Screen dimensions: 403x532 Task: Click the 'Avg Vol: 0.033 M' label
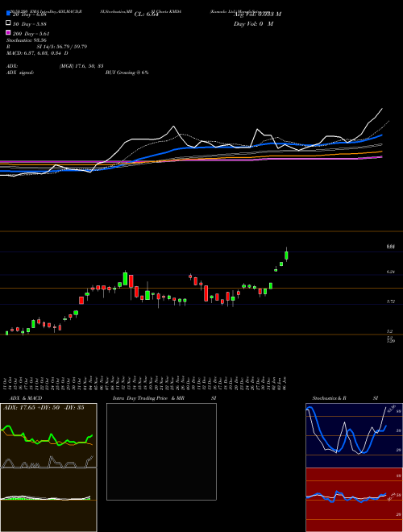[x=257, y=15]
